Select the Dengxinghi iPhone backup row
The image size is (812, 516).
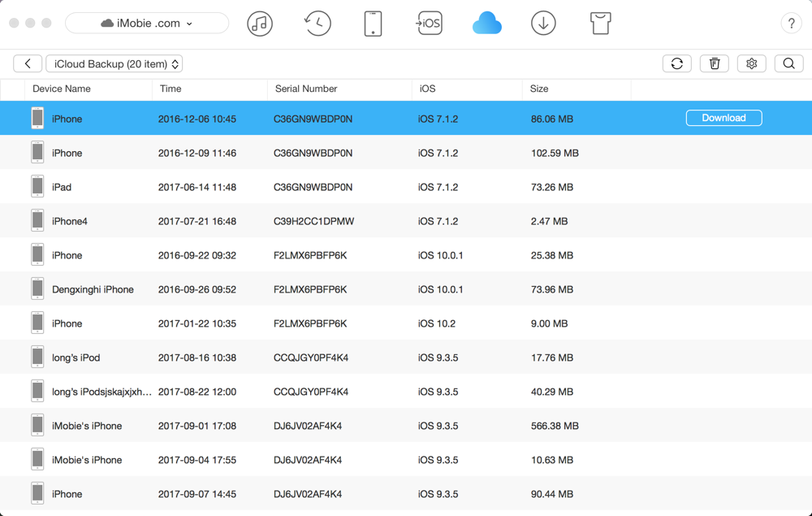click(93, 289)
